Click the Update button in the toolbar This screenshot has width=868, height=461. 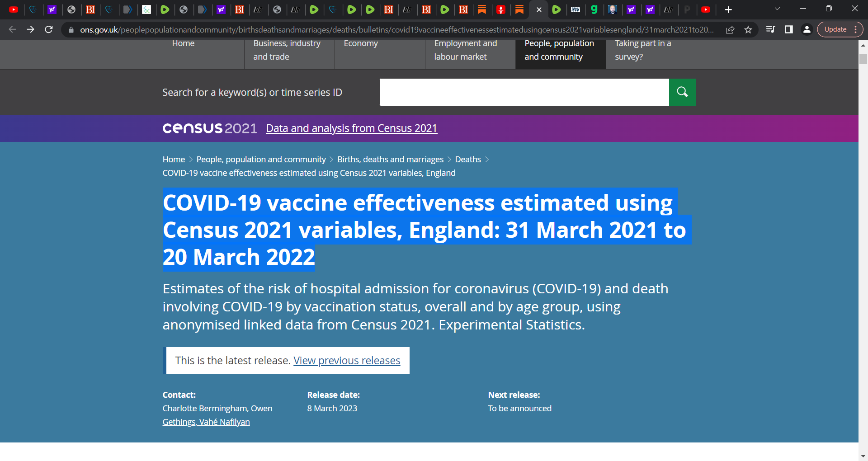[835, 29]
